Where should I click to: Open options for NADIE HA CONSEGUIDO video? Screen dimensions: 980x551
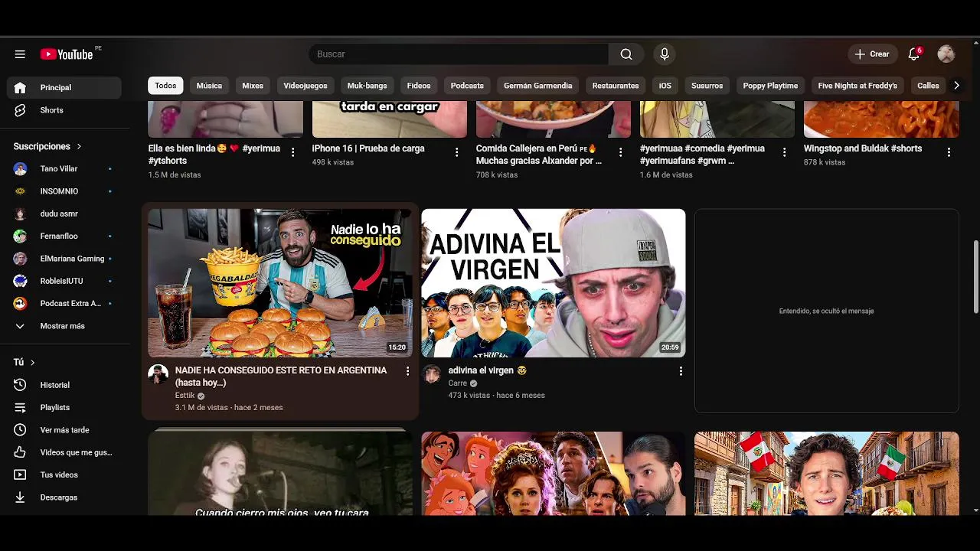[x=407, y=371]
